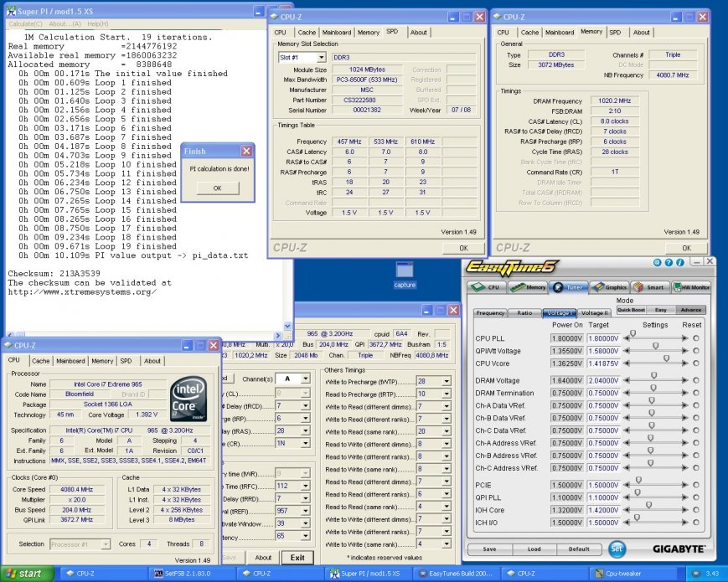The width and height of the screenshot is (728, 582).
Task: Click the EasyTune6 help question mark icon
Action: [669, 263]
